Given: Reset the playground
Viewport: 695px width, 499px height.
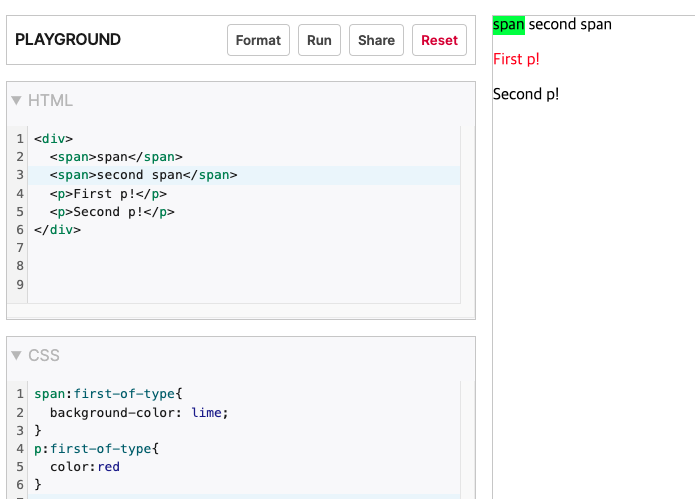Looking at the screenshot, I should 439,40.
